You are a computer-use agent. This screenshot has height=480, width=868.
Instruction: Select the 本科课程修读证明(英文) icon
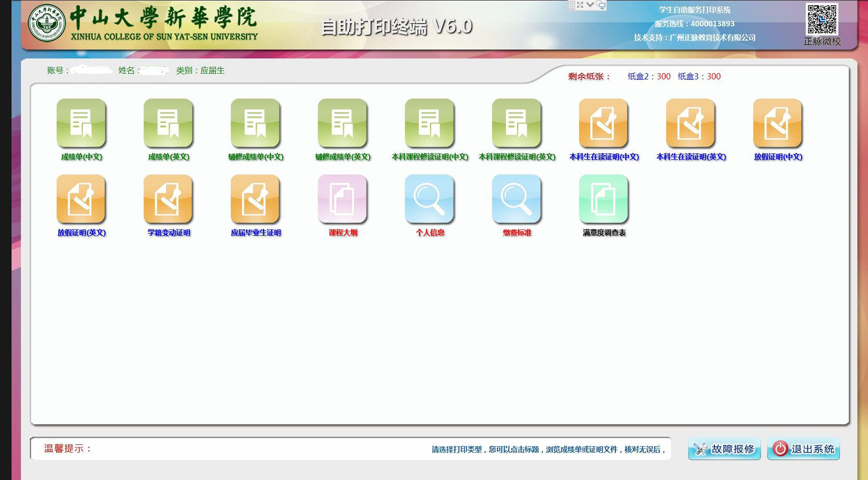517,123
